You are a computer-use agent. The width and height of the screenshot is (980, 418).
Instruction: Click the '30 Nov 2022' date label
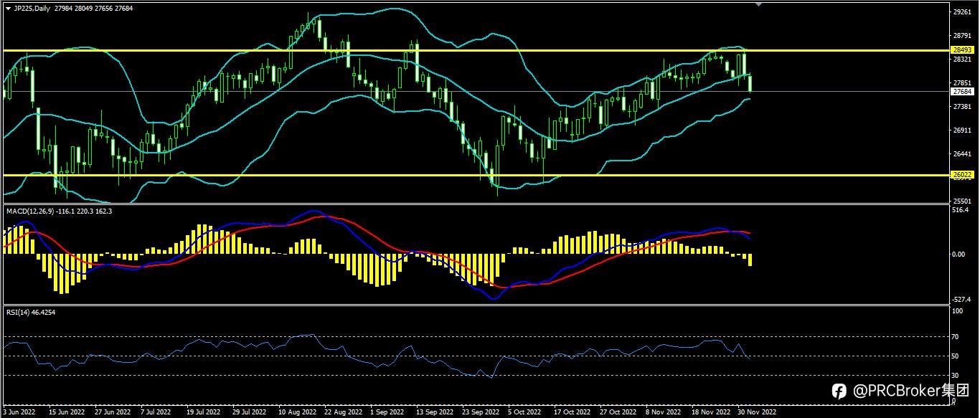(x=757, y=412)
